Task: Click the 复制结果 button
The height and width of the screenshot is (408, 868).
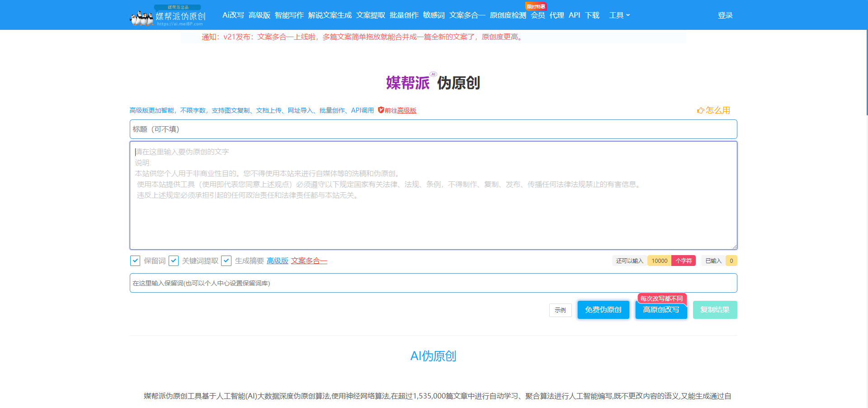Action: 715,310
